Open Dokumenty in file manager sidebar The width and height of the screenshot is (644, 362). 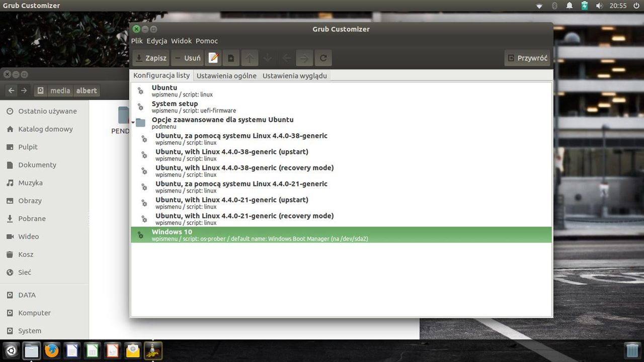point(44,165)
